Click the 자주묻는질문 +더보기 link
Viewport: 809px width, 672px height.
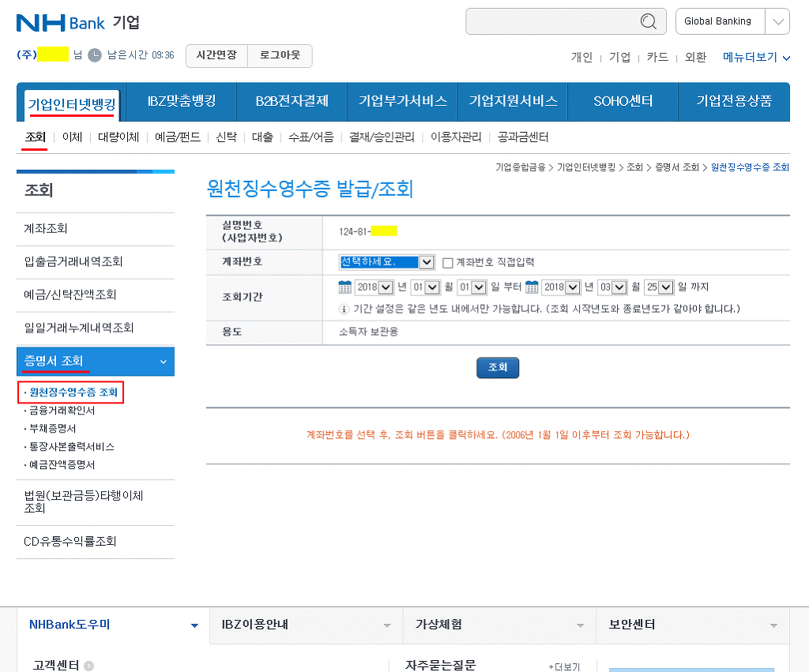click(564, 666)
